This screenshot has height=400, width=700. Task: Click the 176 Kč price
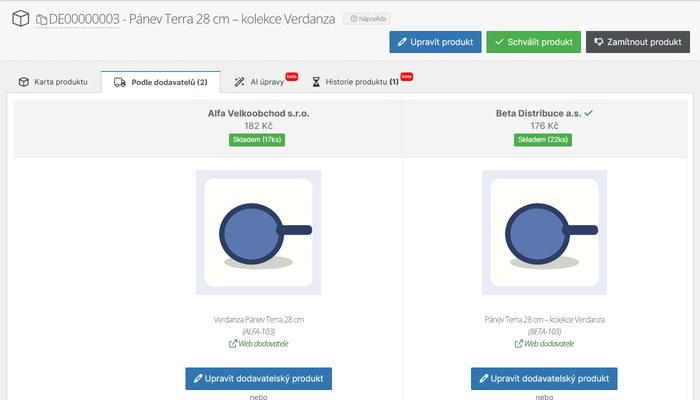click(544, 126)
